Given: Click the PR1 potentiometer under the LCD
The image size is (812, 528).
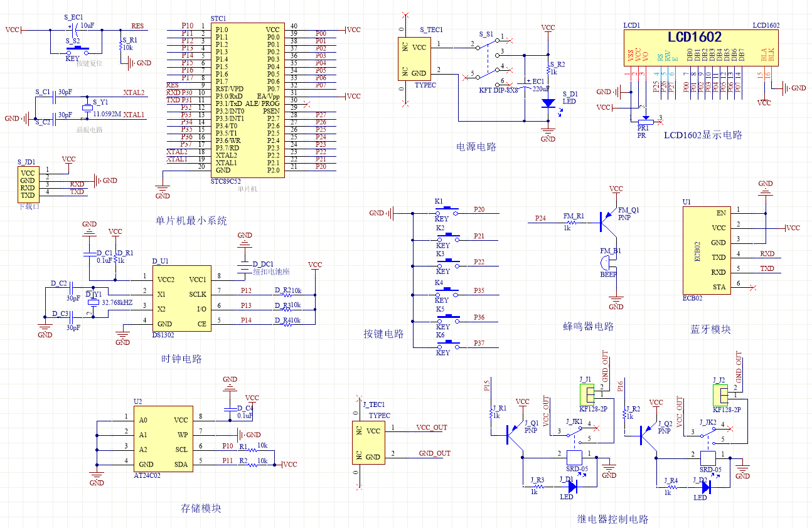Looking at the screenshot, I should (644, 123).
